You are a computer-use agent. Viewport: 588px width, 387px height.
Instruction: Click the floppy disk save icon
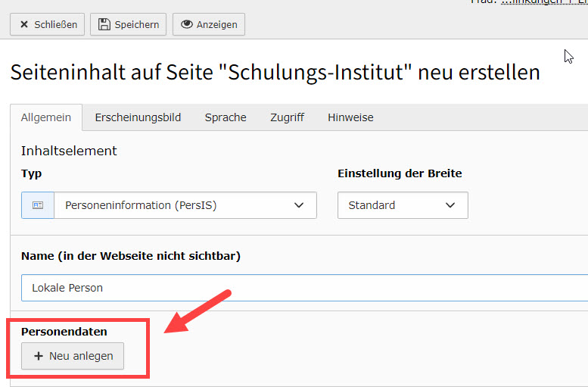104,25
